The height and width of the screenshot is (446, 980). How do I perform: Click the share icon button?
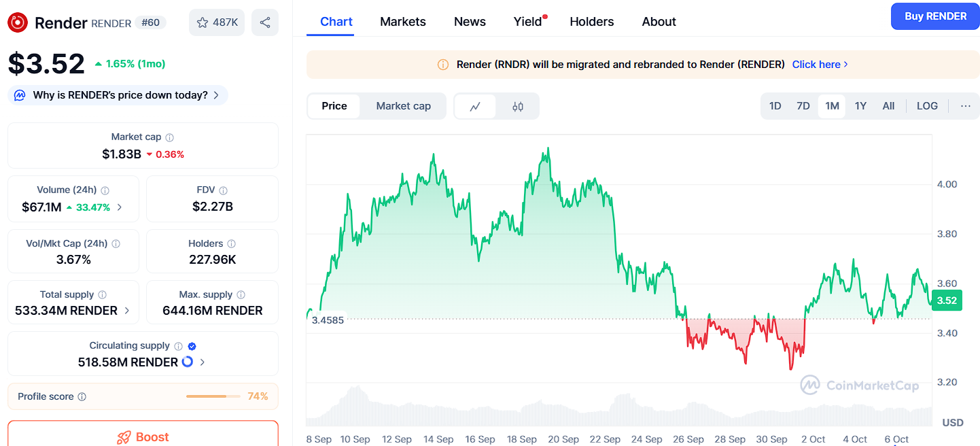point(265,22)
